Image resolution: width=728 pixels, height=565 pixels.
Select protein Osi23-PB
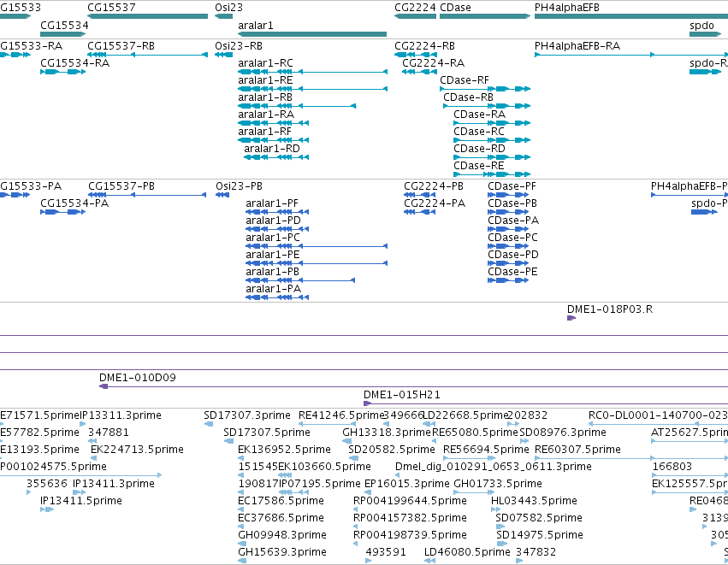(222, 195)
